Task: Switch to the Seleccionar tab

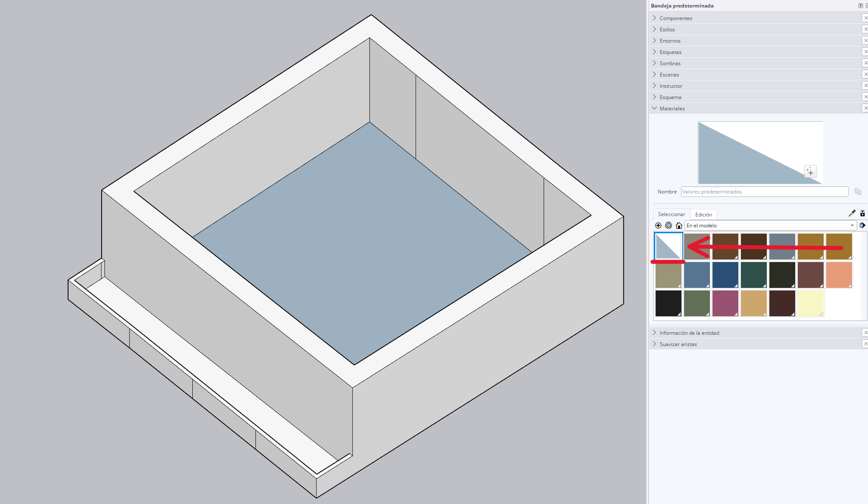Action: coord(671,214)
